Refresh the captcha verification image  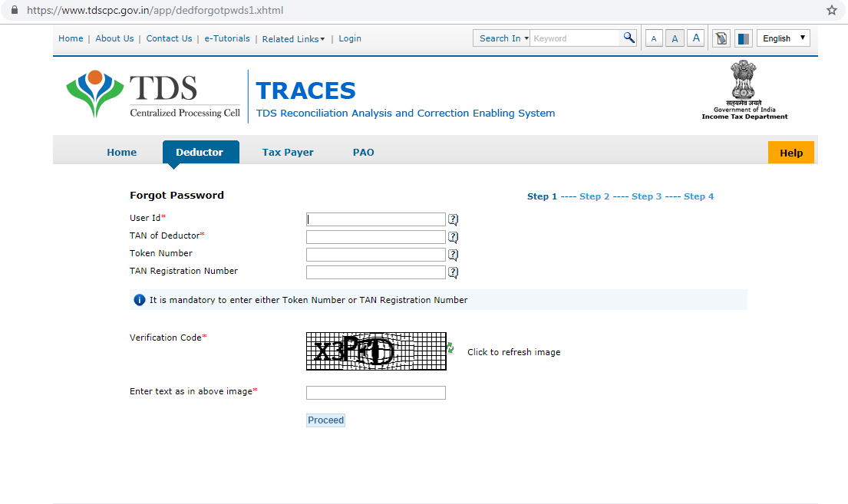(x=450, y=348)
